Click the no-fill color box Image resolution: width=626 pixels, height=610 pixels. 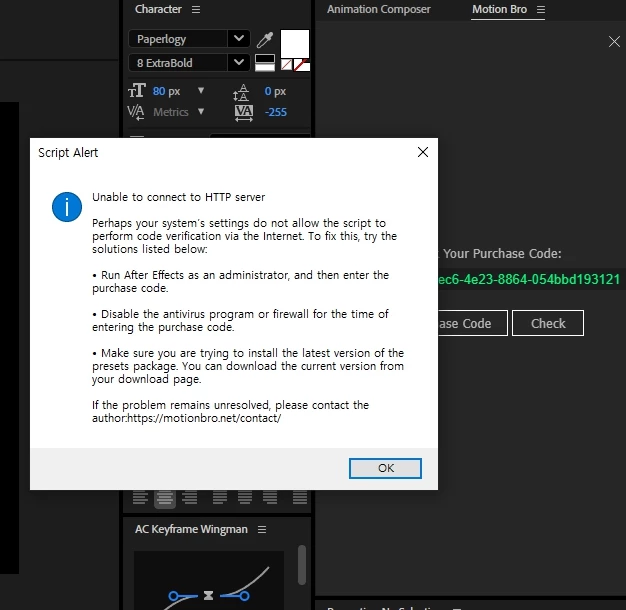(x=286, y=65)
